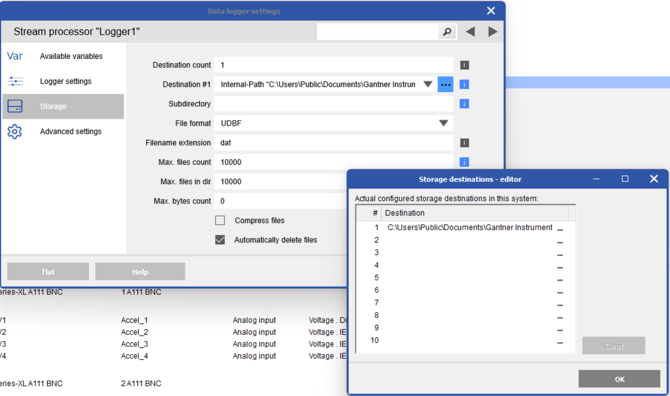Select destination 1 path C:\Users\Public\Documents

pyautogui.click(x=470, y=228)
